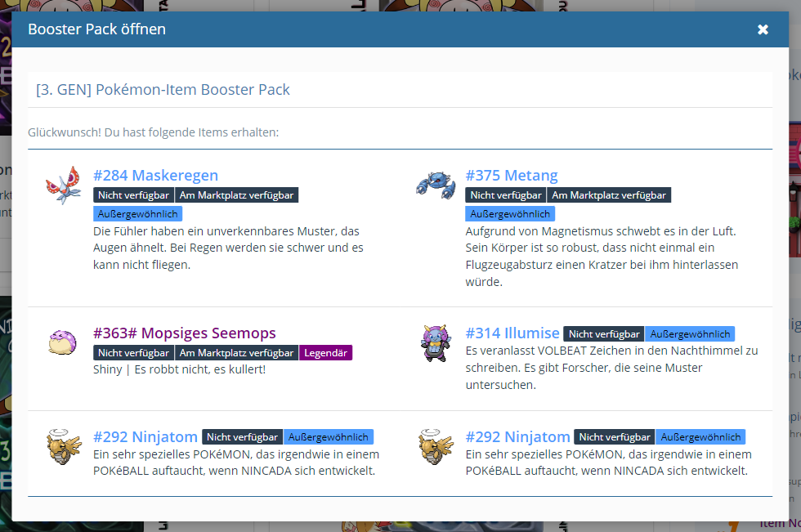801x532 pixels.
Task: Click the Illumise Nicht verfügbar badge
Action: click(x=604, y=334)
